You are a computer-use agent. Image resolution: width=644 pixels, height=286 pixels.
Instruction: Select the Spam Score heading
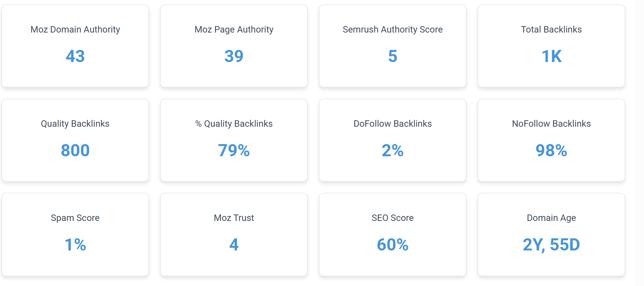pos(75,218)
